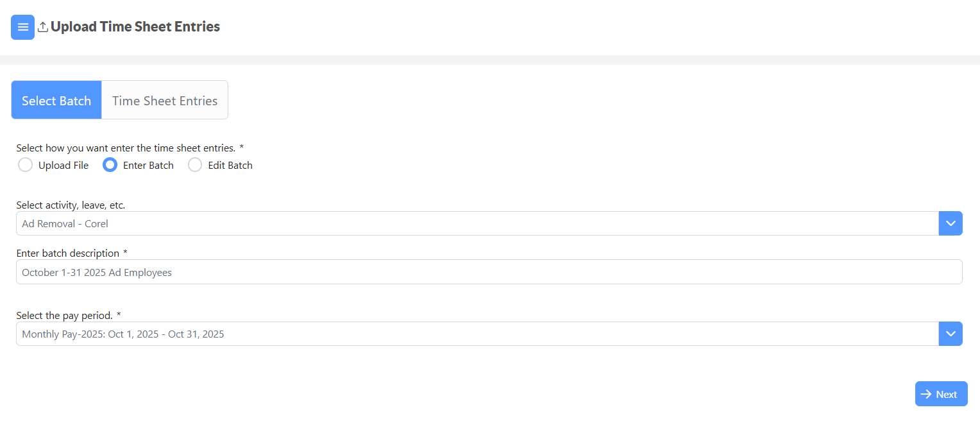Image resolution: width=980 pixels, height=421 pixels.
Task: Click the arrow icon on Next button
Action: click(926, 394)
